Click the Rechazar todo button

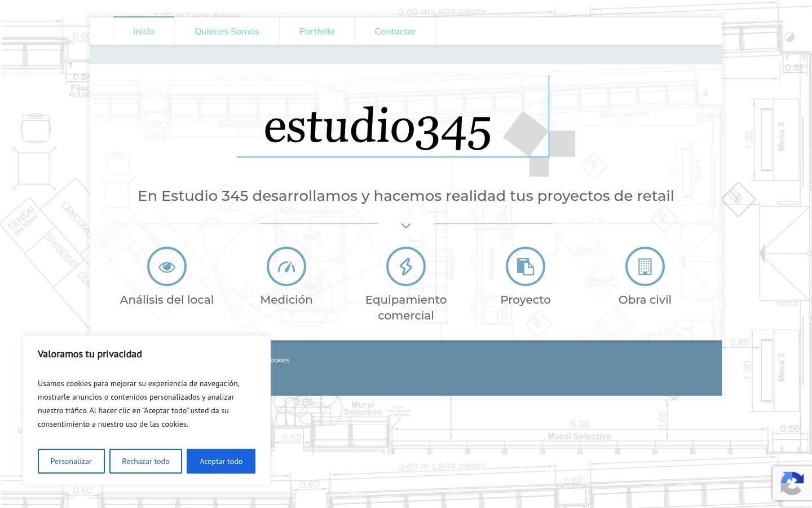tap(145, 461)
